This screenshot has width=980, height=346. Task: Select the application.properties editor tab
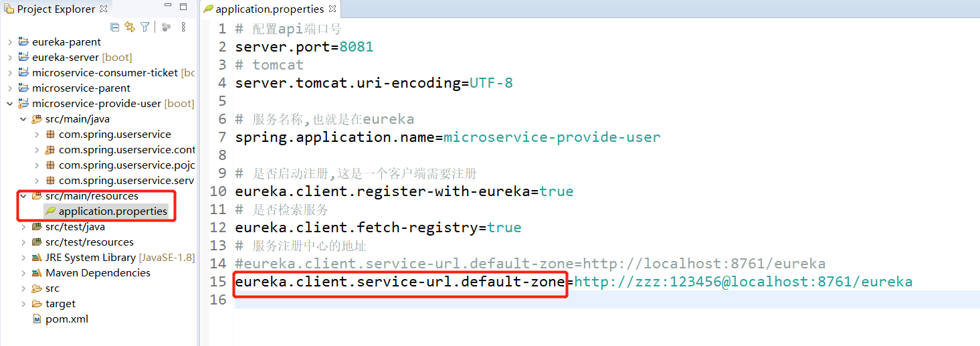point(270,9)
